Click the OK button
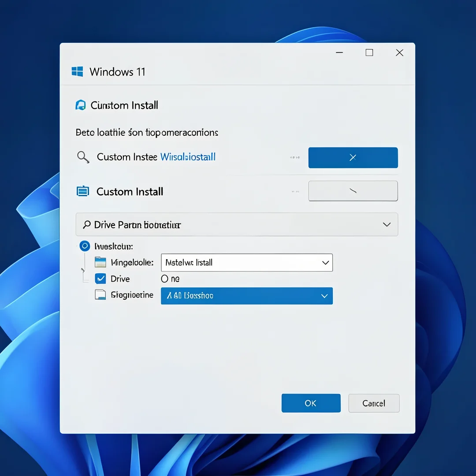 (x=311, y=403)
